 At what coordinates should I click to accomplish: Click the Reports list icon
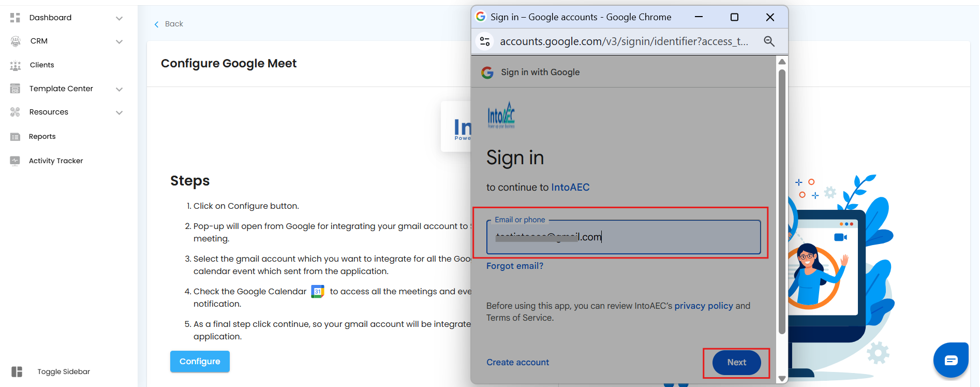(x=15, y=137)
